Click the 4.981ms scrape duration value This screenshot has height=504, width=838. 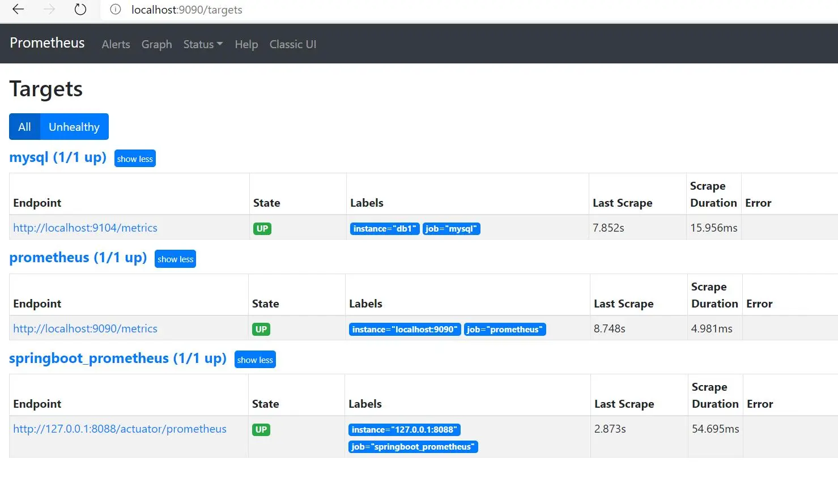click(712, 328)
